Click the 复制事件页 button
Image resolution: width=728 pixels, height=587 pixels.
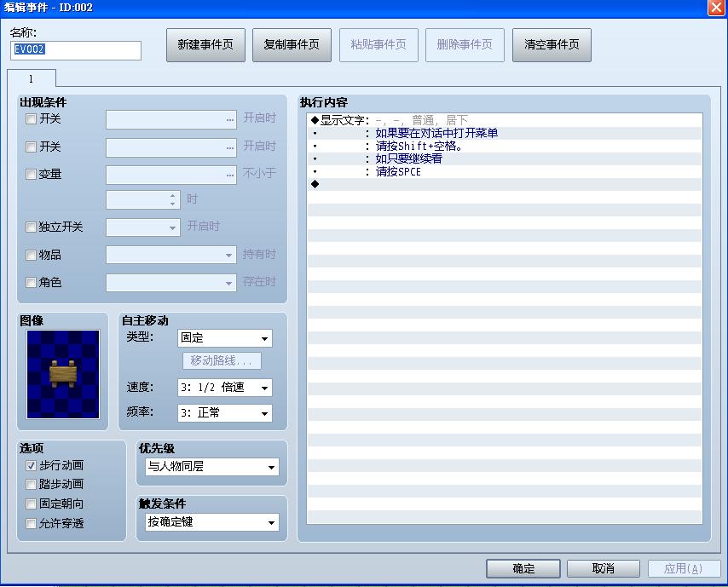(x=292, y=45)
